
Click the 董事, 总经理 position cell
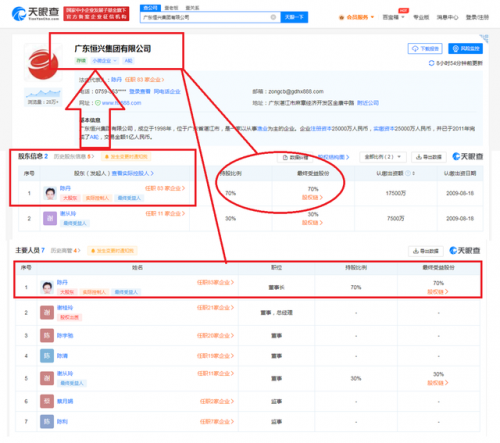(276, 313)
